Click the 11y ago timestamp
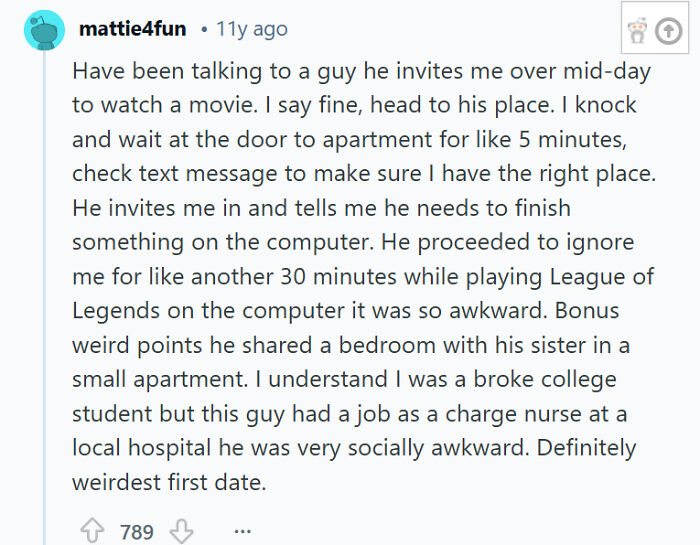Screen dimensions: 700x545 [251, 29]
